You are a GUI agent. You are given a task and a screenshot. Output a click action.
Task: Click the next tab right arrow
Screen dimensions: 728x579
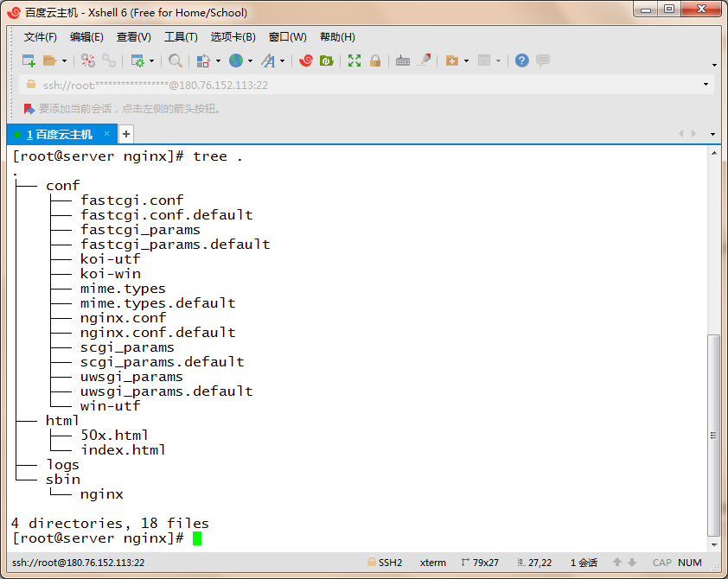point(693,134)
